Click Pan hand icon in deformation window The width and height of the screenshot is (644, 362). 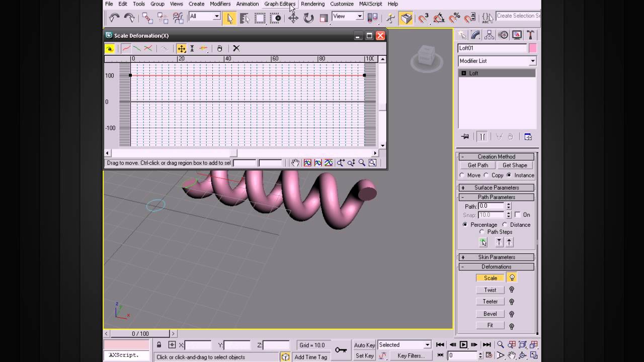click(x=295, y=162)
